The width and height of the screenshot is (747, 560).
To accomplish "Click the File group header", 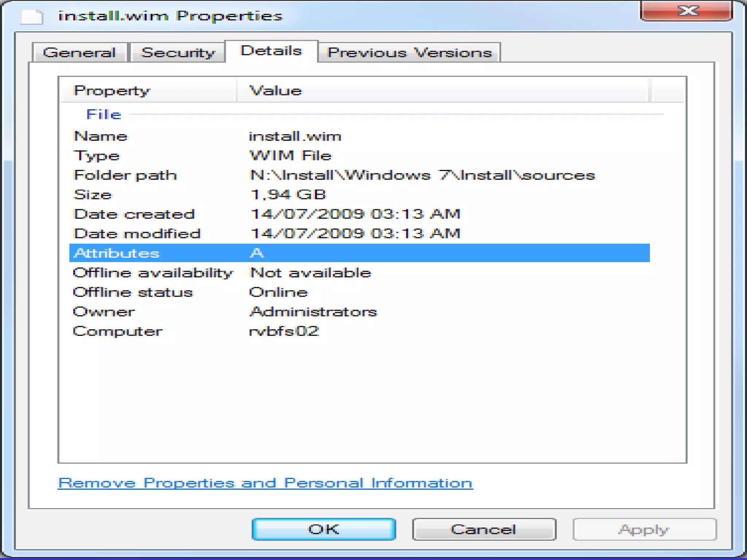I will (x=104, y=114).
